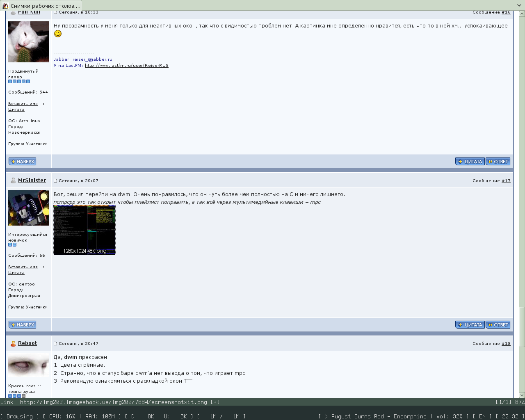Click "Цитата" link under MrSinister's profile
The height and width of the screenshot is (420, 525).
pos(16,273)
